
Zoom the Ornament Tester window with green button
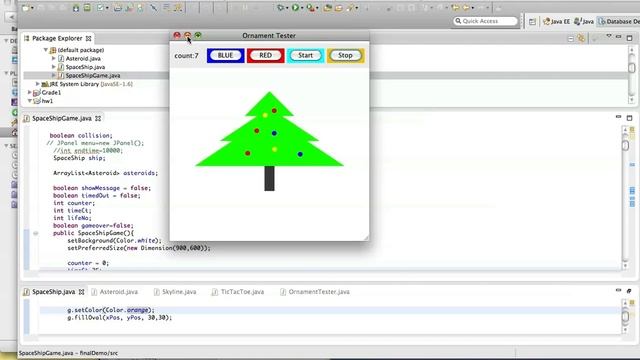[198, 36]
